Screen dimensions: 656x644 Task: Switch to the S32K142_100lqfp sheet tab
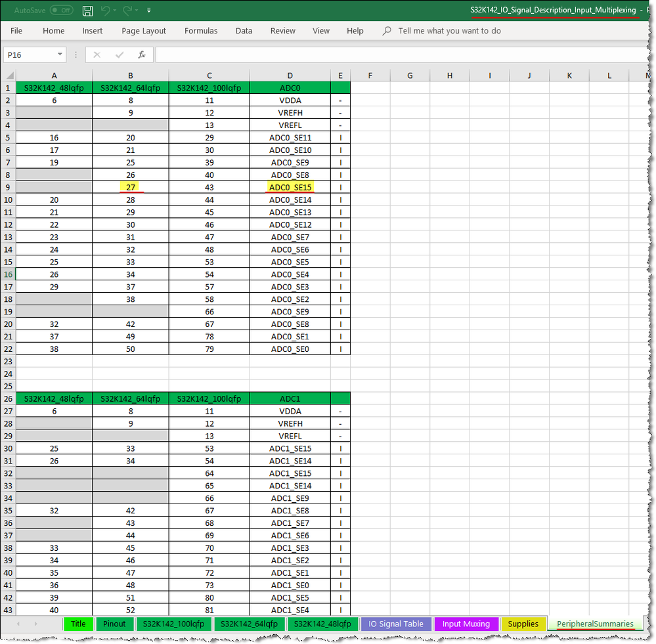173,624
